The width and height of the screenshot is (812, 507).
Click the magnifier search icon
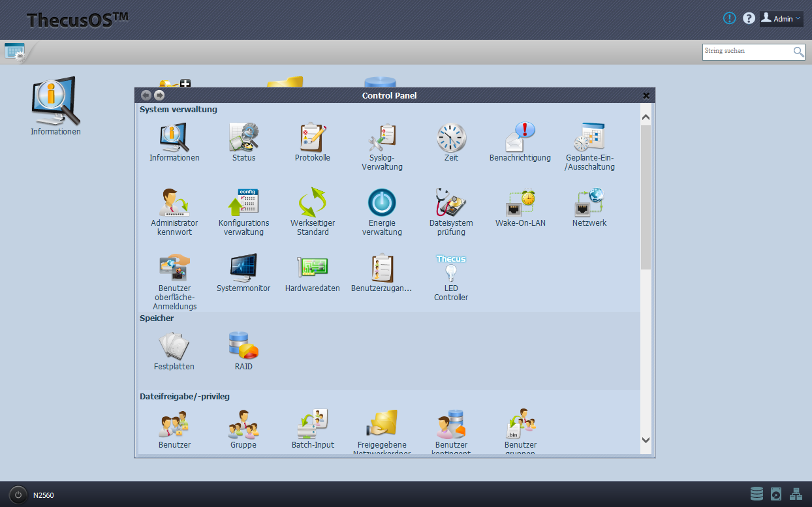click(x=798, y=52)
